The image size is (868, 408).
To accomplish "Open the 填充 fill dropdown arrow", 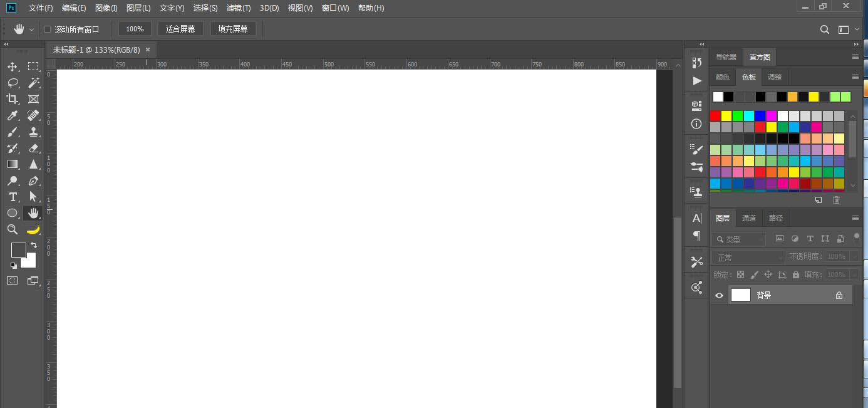I will (854, 275).
